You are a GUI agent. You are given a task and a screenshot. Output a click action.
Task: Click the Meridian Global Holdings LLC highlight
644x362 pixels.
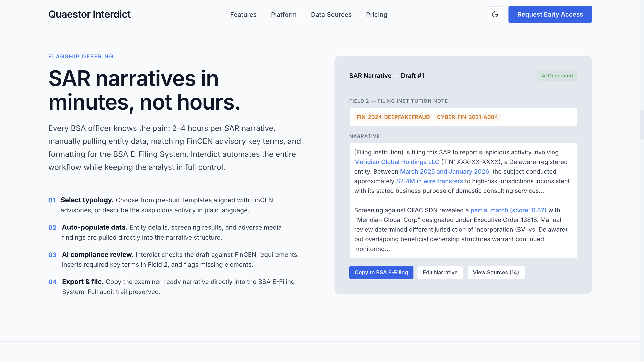396,162
